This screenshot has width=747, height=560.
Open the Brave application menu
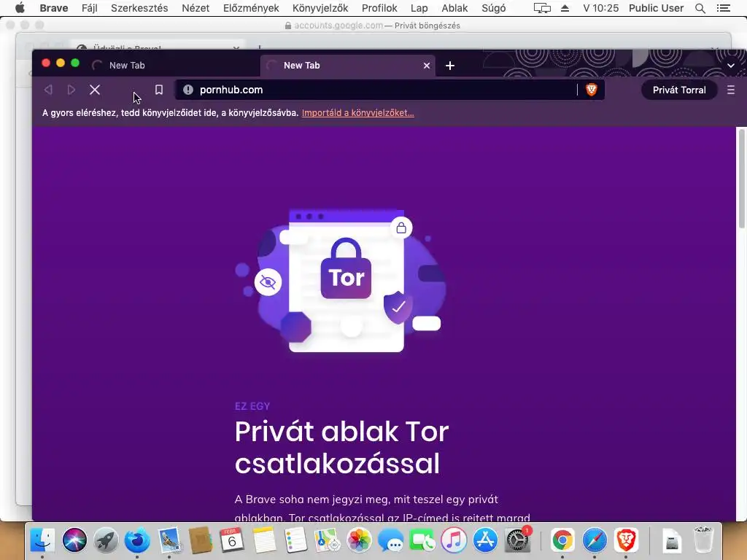pos(54,8)
